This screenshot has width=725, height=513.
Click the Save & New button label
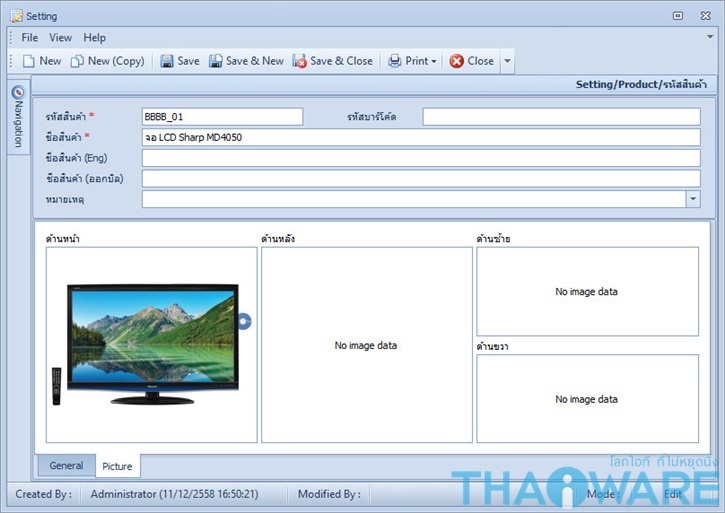click(x=255, y=61)
